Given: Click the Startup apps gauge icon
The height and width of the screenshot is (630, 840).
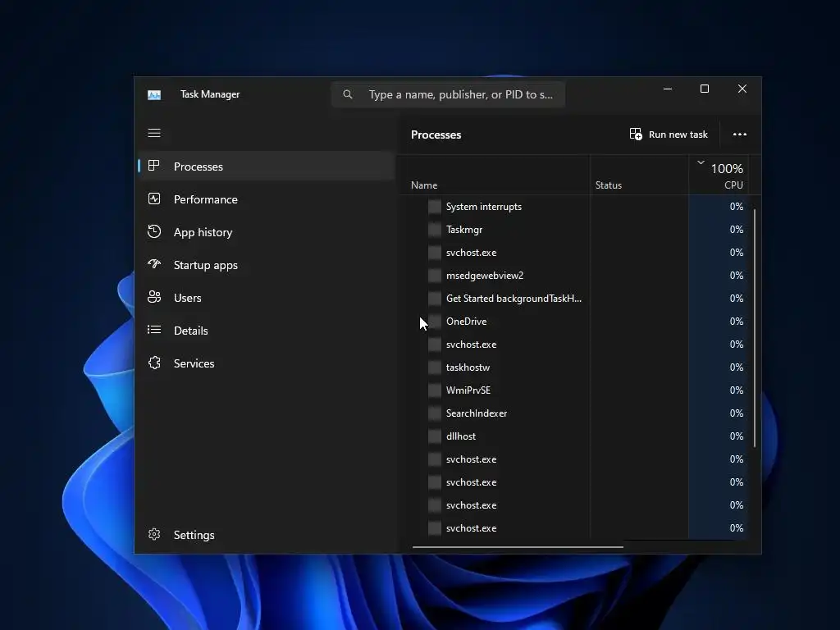Looking at the screenshot, I should 154,264.
